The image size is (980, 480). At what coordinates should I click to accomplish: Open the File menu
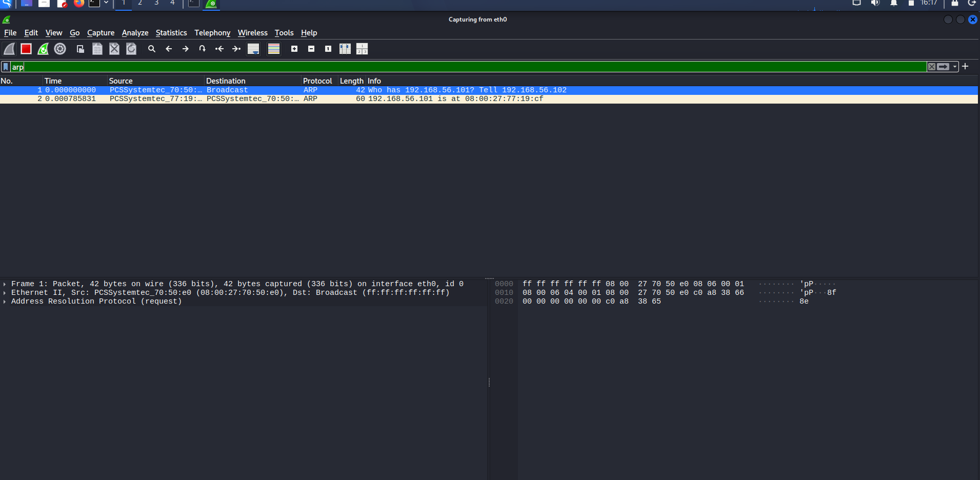coord(10,33)
